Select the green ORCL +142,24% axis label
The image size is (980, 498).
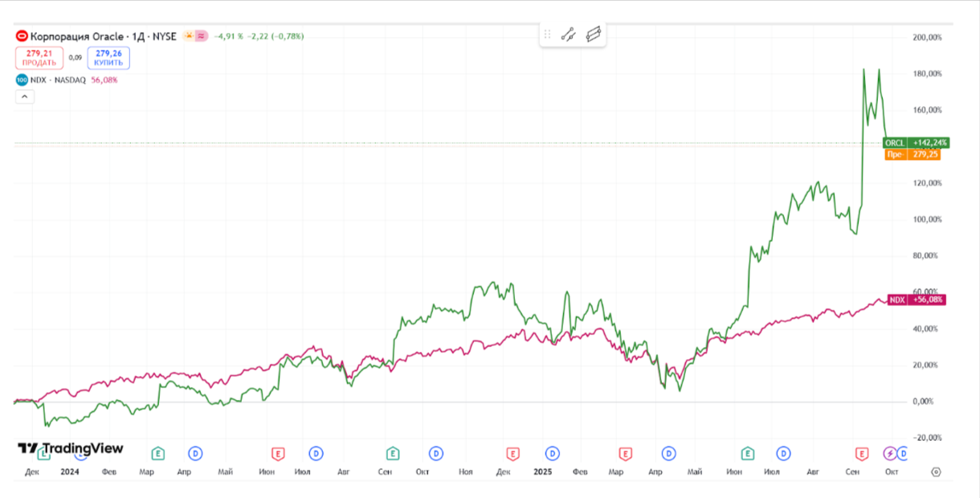pyautogui.click(x=914, y=141)
